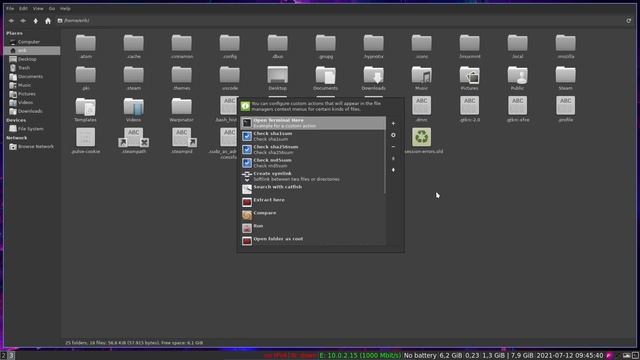Open Desktop in the Places sidebar
The width and height of the screenshot is (640, 360).
[32, 59]
